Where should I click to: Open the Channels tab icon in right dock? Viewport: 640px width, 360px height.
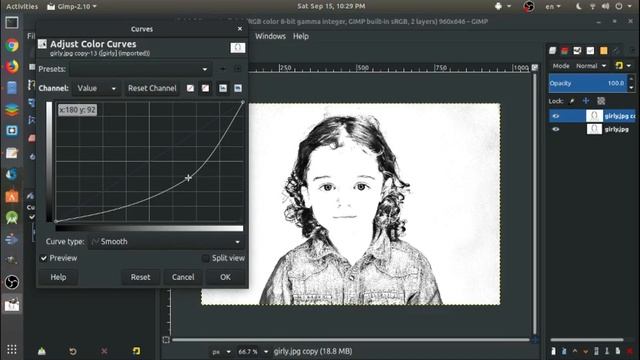coord(565,51)
